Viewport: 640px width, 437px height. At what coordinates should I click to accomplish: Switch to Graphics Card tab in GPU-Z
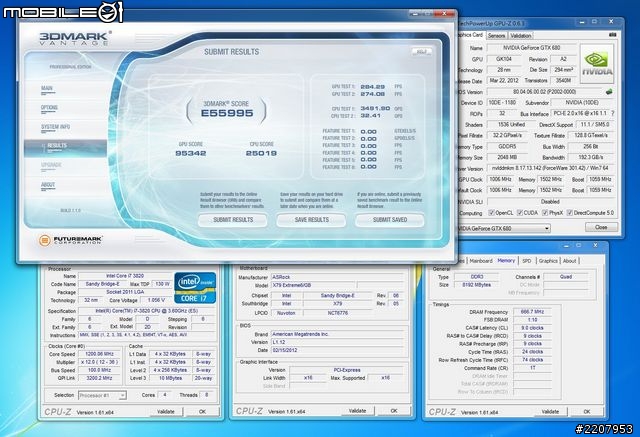(470, 35)
